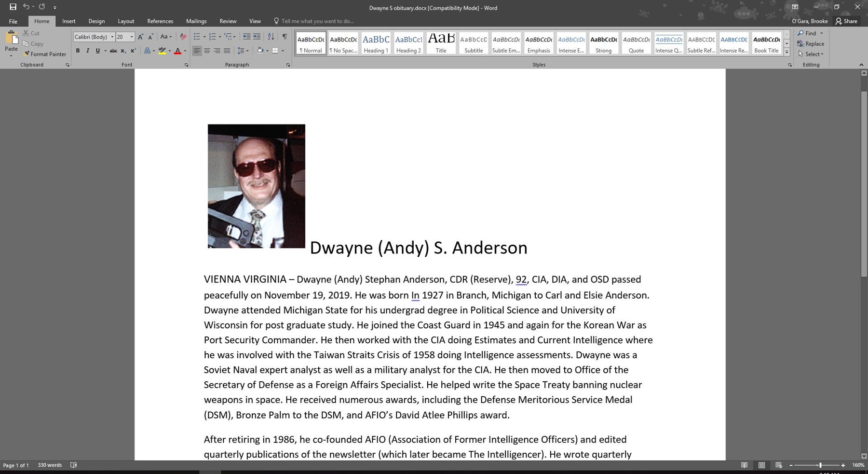Enable justified text alignment
868x474 pixels.
(x=228, y=50)
